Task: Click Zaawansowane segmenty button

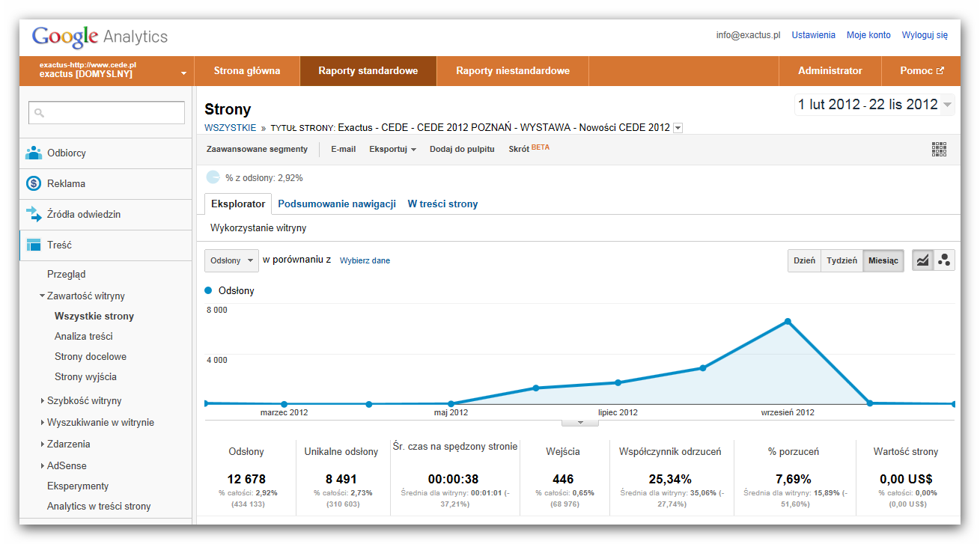Action: coord(257,149)
